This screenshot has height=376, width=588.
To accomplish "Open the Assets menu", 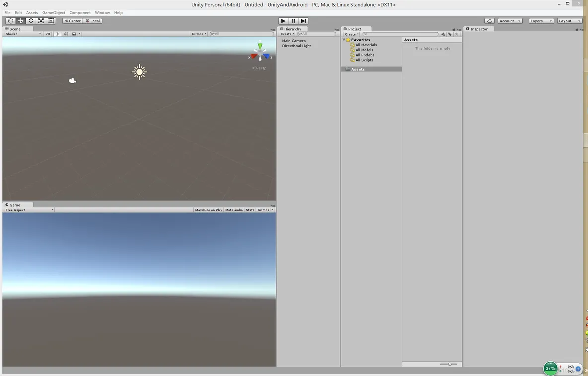I will point(32,13).
